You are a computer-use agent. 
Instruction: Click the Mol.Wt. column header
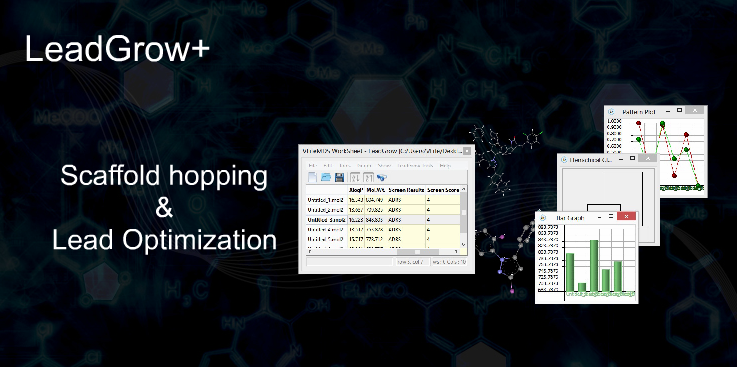pyautogui.click(x=376, y=190)
